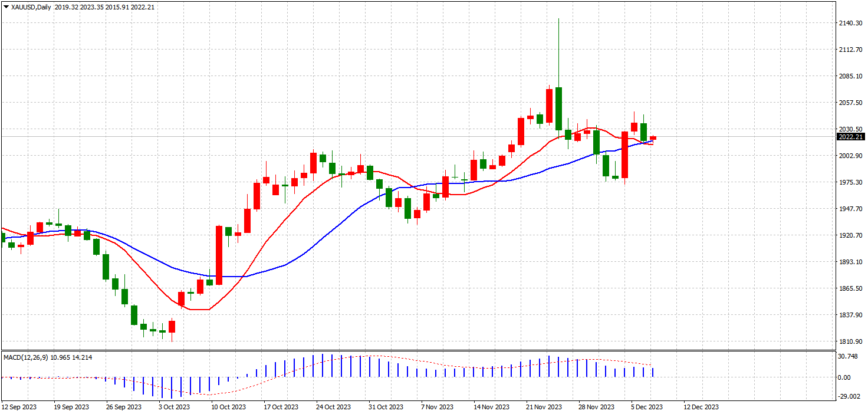The width and height of the screenshot is (868, 414).
Task: Click the 0.00 MACD zero level label
Action: (x=846, y=377)
